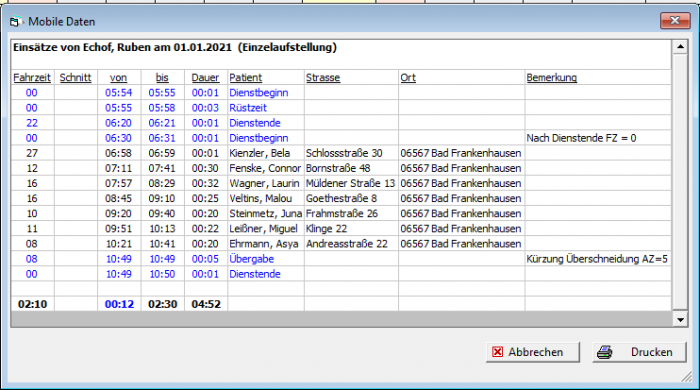Click Fahrzeit value 27
This screenshot has width=700, height=390.
(x=32, y=153)
